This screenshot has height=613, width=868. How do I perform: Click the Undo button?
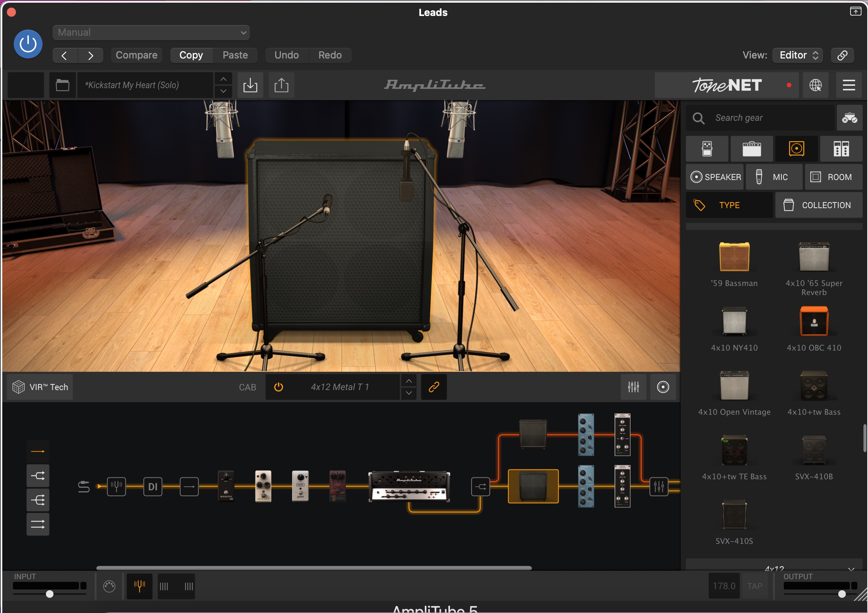[287, 55]
